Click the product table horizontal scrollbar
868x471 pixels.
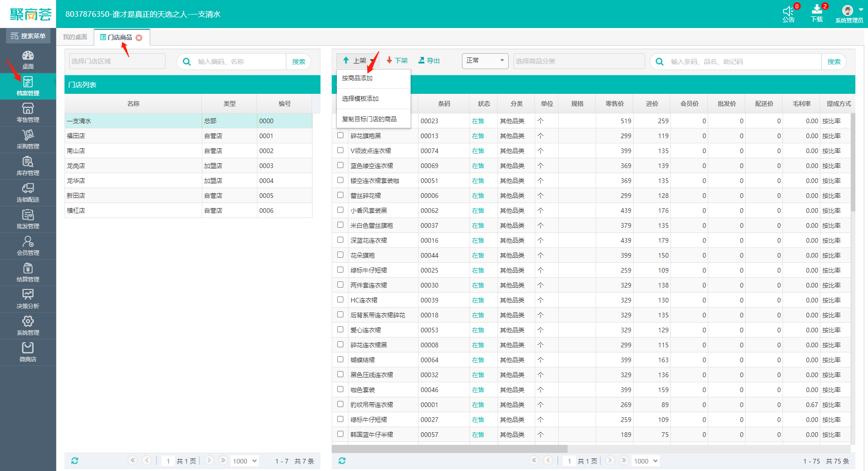click(x=449, y=449)
